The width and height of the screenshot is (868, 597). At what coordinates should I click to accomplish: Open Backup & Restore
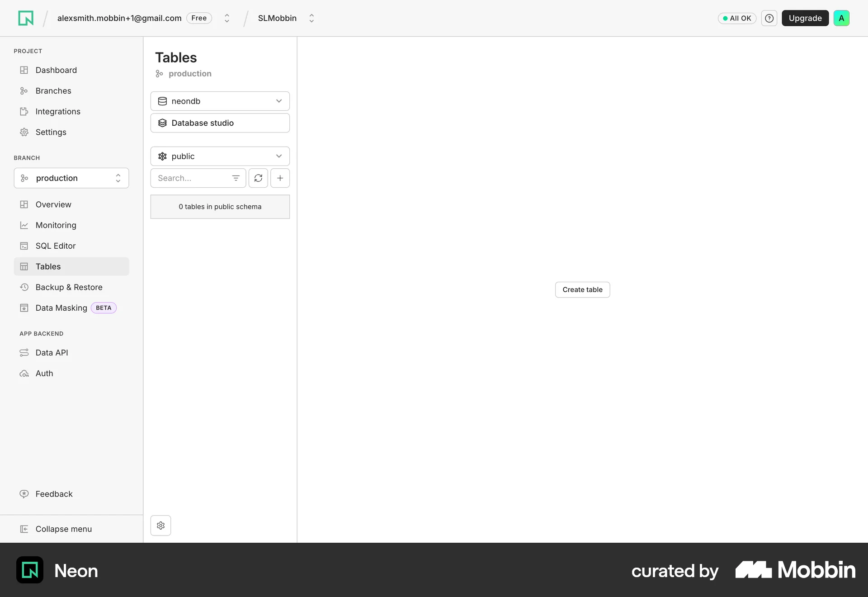pos(71,287)
